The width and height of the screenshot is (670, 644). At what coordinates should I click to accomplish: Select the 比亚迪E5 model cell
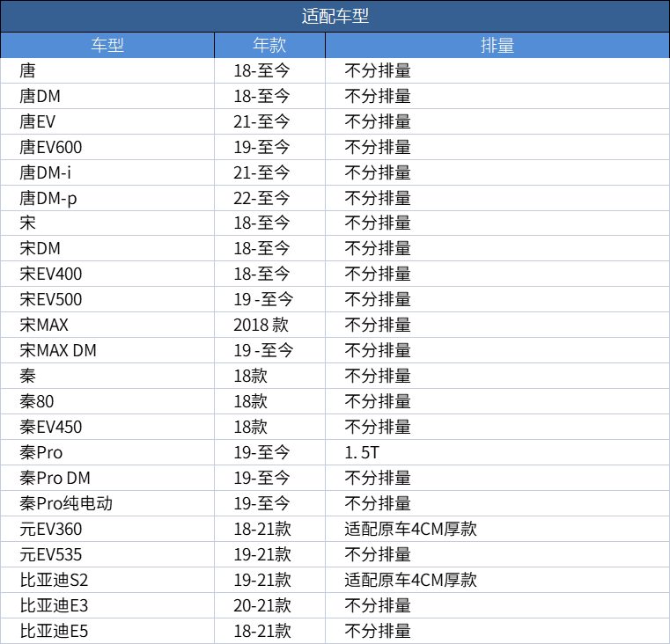click(x=107, y=631)
